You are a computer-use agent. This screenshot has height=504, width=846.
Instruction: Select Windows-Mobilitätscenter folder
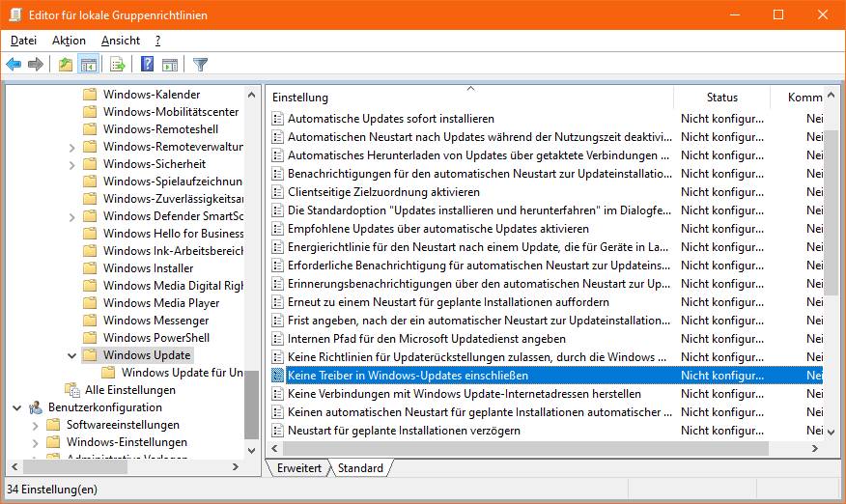tap(171, 112)
